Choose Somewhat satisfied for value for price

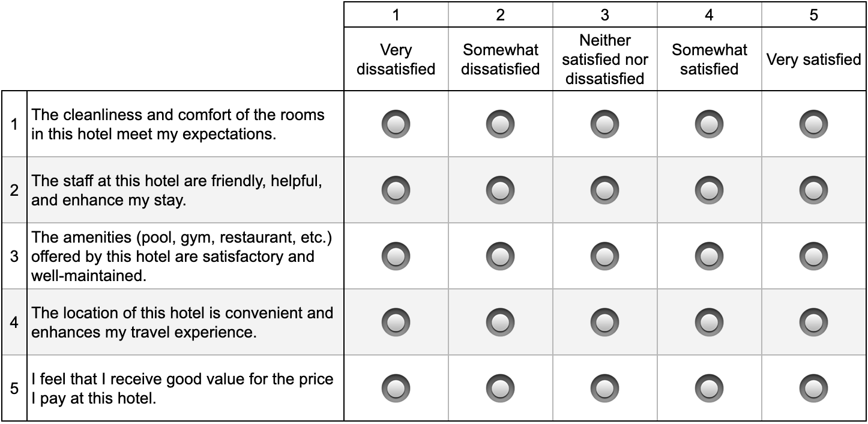click(x=709, y=389)
